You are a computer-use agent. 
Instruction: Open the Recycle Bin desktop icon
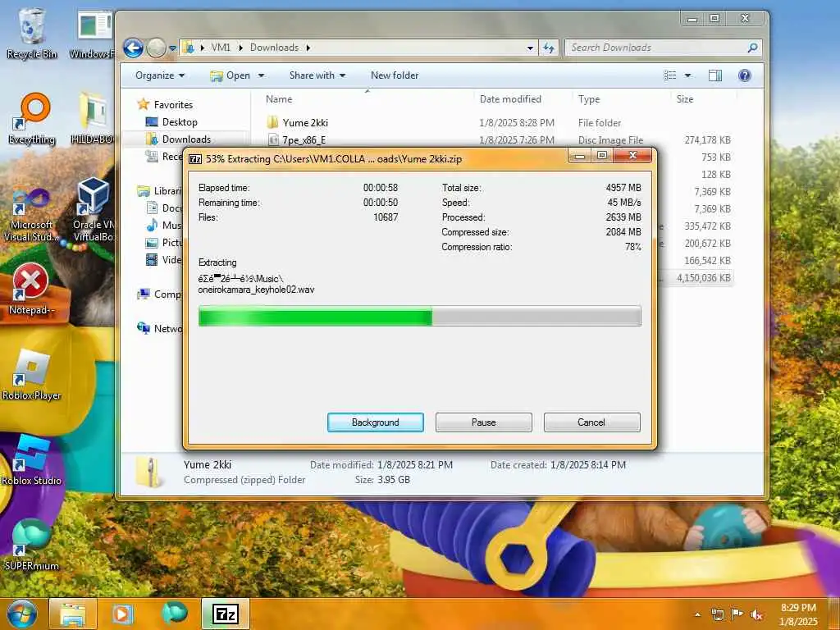point(32,33)
